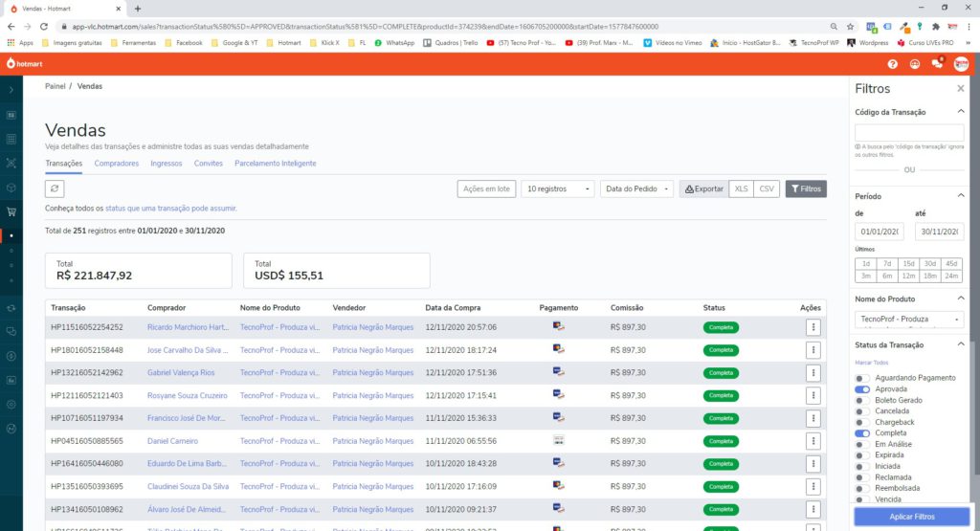Switch to the Ingressos tab
Screen dimensions: 980x531
pyautogui.click(x=167, y=164)
